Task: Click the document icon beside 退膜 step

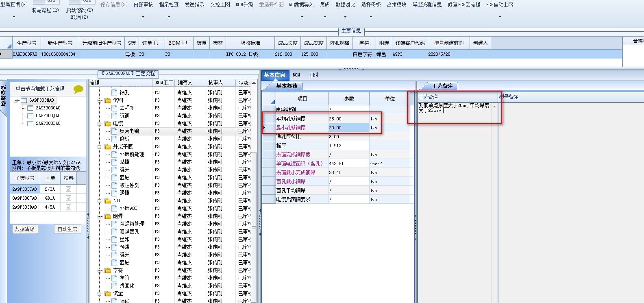Action: tap(114, 193)
